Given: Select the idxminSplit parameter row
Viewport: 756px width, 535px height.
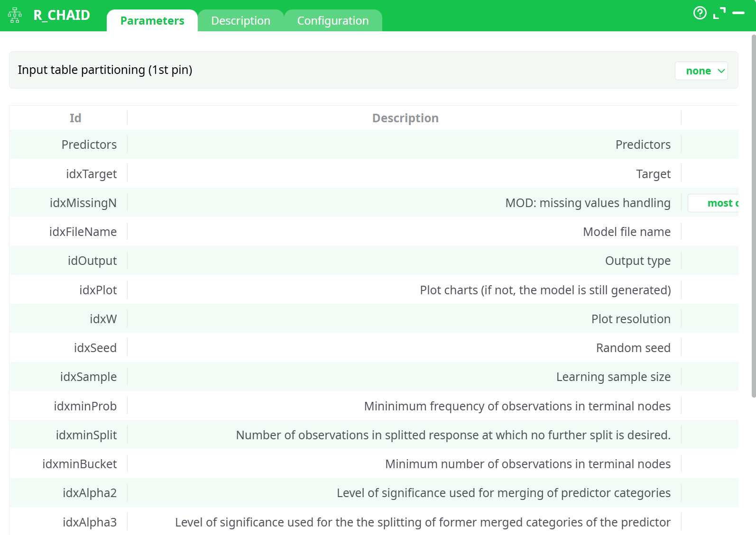Looking at the screenshot, I should [86, 435].
